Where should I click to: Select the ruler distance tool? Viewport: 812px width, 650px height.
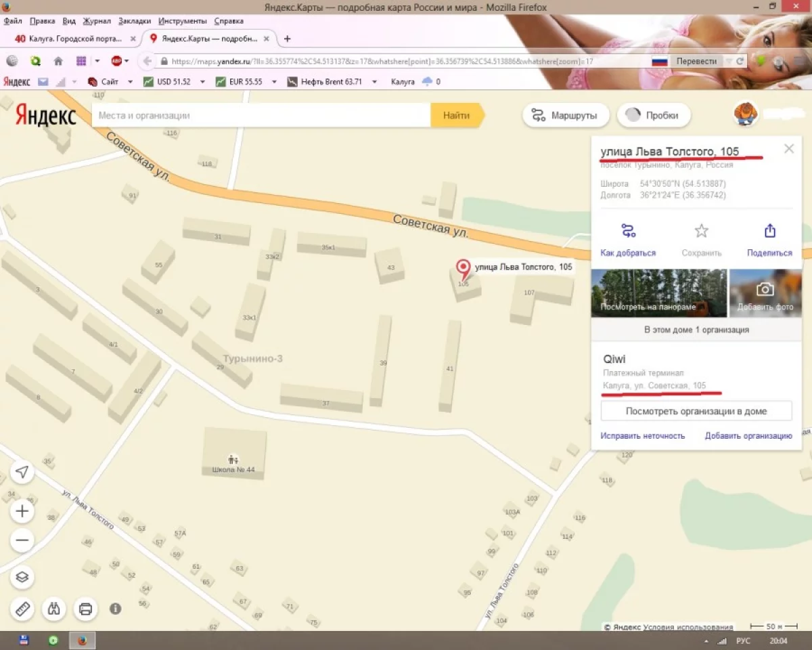[x=22, y=609]
